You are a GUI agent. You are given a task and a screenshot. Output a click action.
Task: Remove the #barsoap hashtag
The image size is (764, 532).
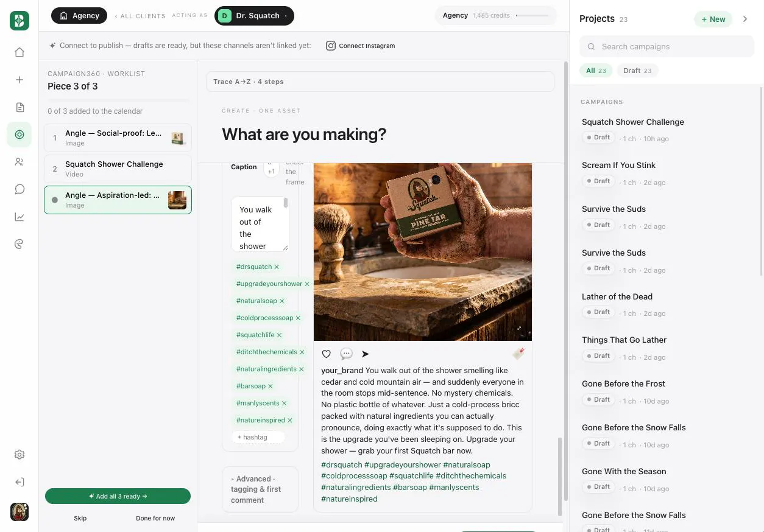click(270, 386)
